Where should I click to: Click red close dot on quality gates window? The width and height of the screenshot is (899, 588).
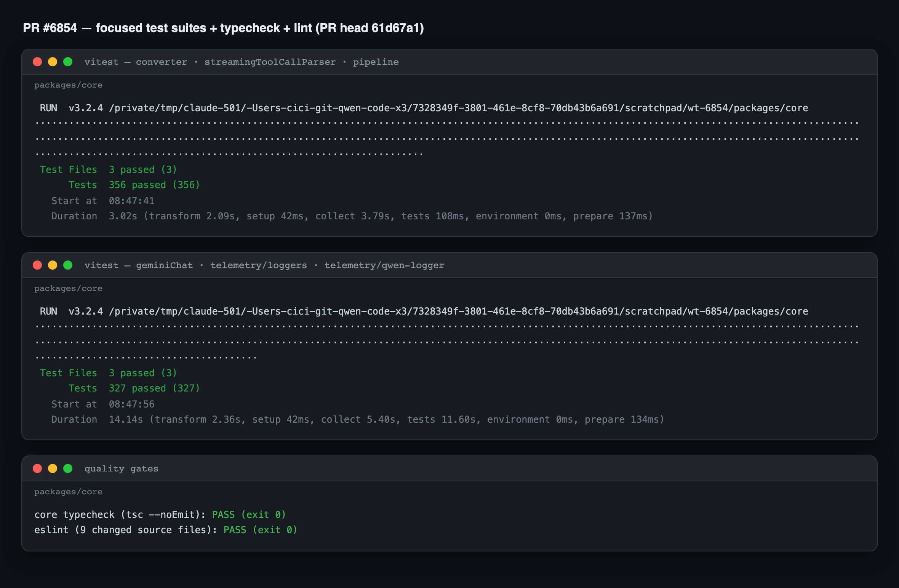click(37, 468)
